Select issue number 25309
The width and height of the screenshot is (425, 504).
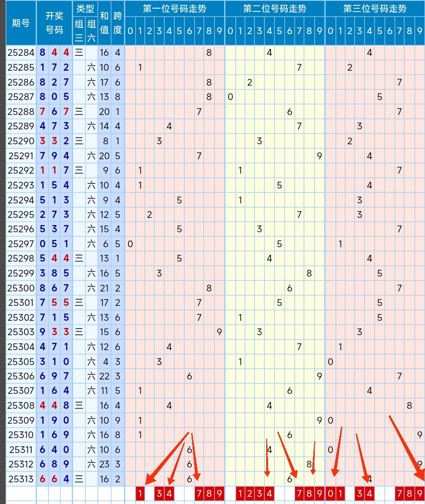tap(21, 420)
